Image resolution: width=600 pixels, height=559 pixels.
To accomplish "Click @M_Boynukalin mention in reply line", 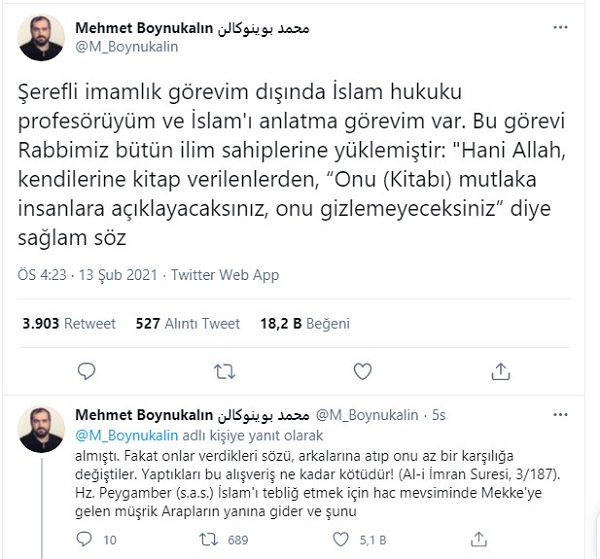I will 122,434.
